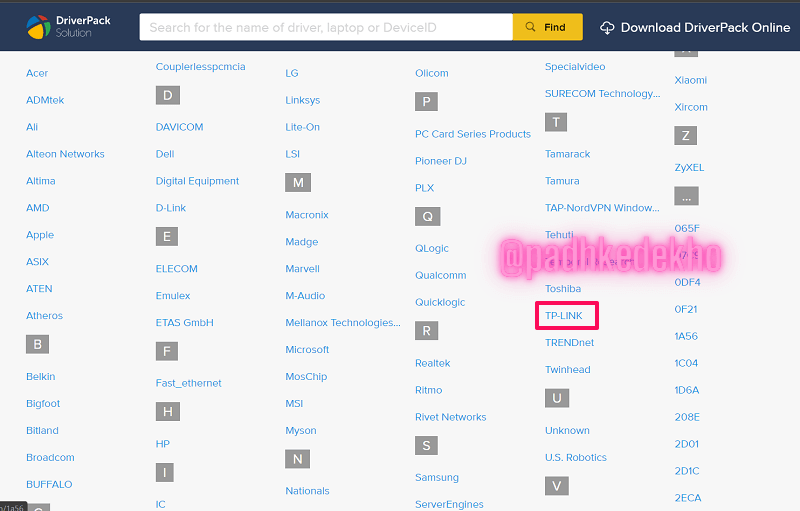Screen dimensions: 800x511
Task: Select the ADMtek vendor
Action: tap(45, 100)
